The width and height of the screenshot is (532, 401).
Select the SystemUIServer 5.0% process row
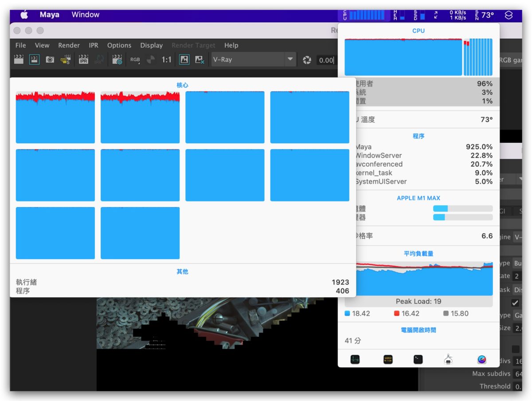click(x=423, y=181)
